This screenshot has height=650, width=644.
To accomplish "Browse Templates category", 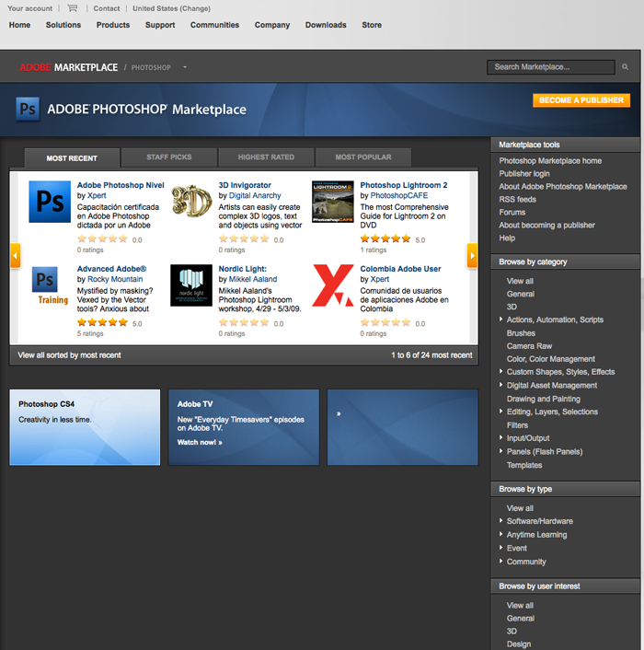I will pos(524,465).
